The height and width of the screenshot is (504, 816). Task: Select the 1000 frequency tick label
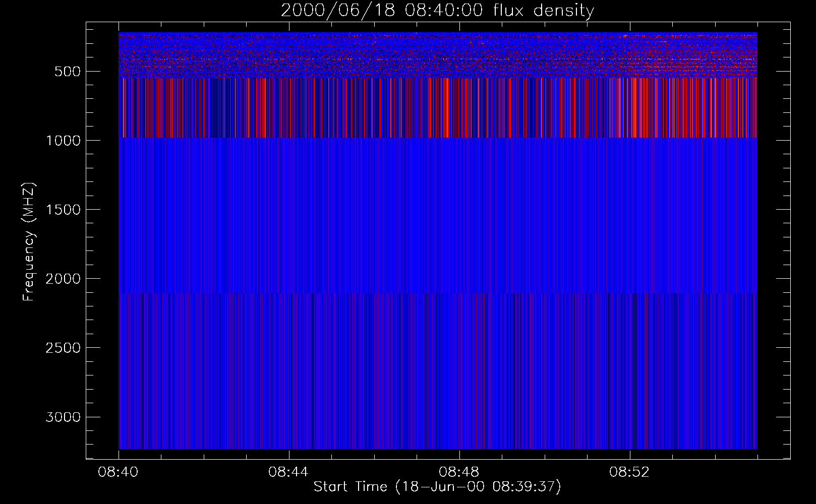pyautogui.click(x=63, y=141)
